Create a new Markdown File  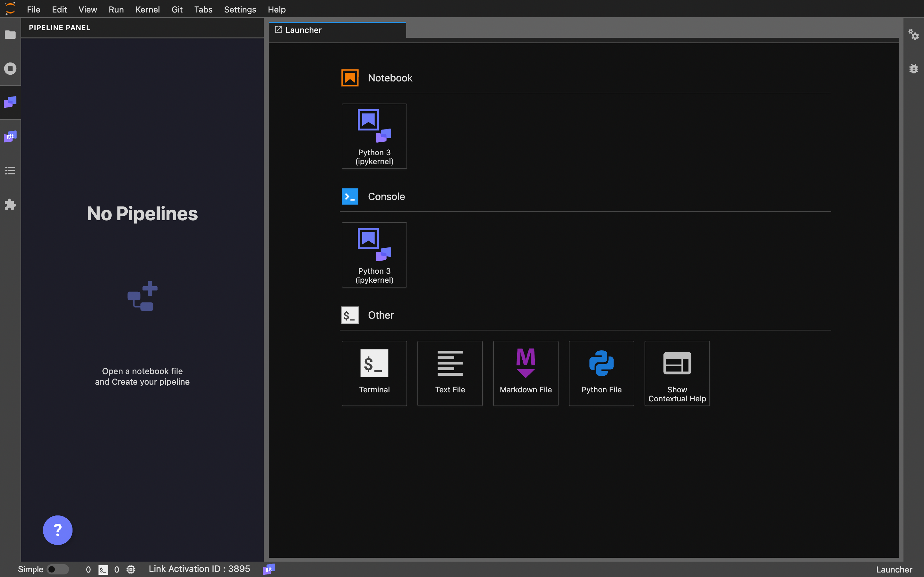[x=526, y=373]
